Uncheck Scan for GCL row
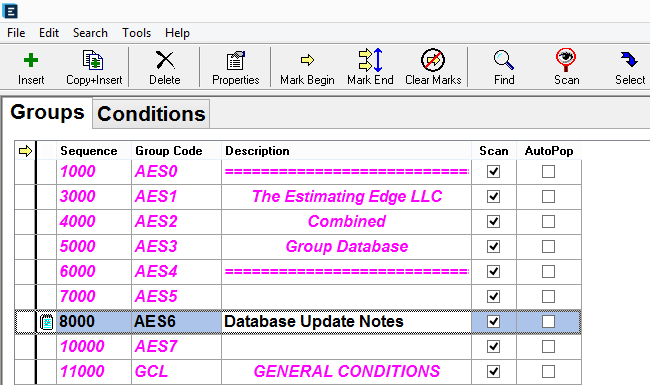This screenshot has height=385, width=650. coord(493,371)
